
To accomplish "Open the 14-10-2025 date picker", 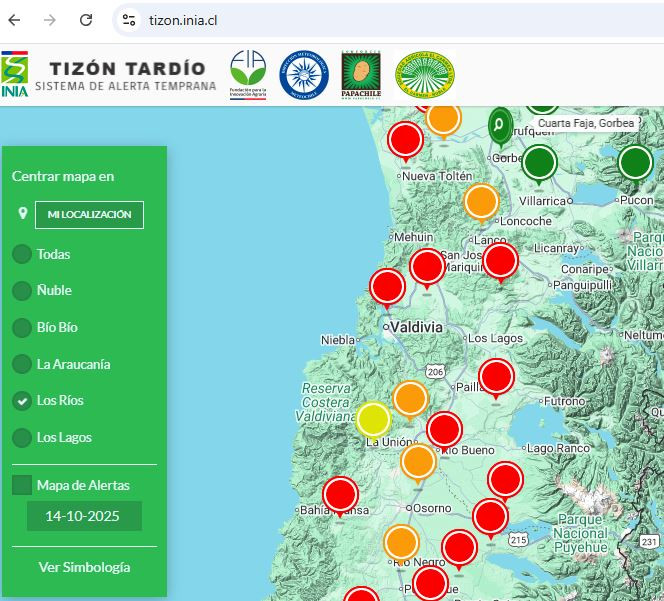I will point(84,516).
